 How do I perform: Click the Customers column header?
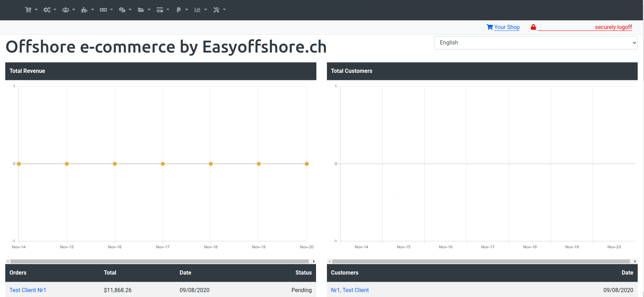point(344,272)
